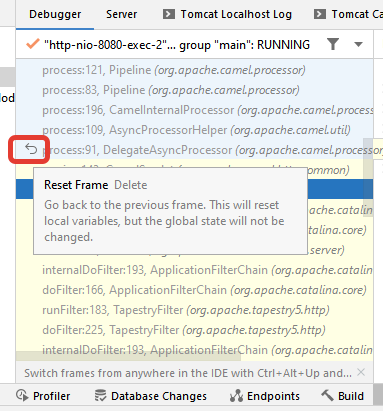This screenshot has width=383, height=411.
Task: Click the orange checkmark thread status icon
Action: point(33,44)
